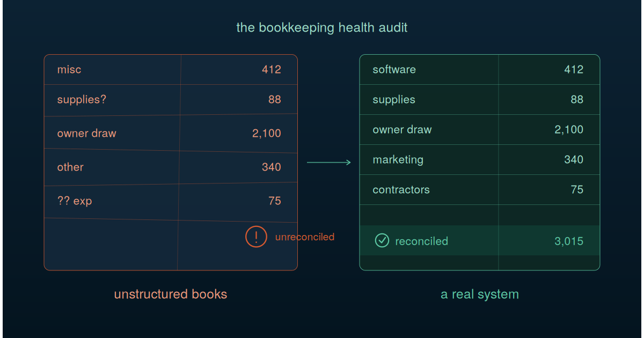Click the 340 value beside 'other'

[x=272, y=167]
